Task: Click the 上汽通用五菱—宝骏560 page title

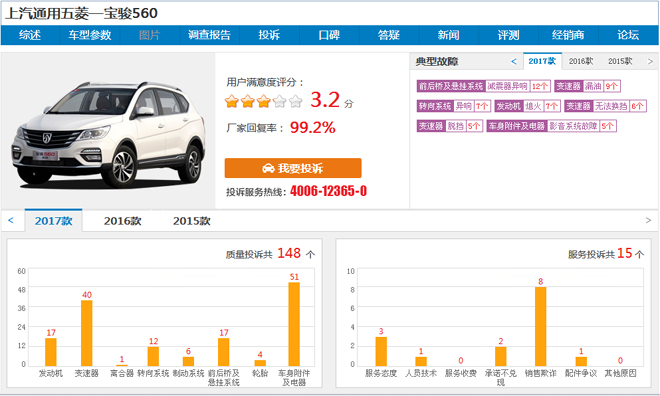Action: click(81, 13)
